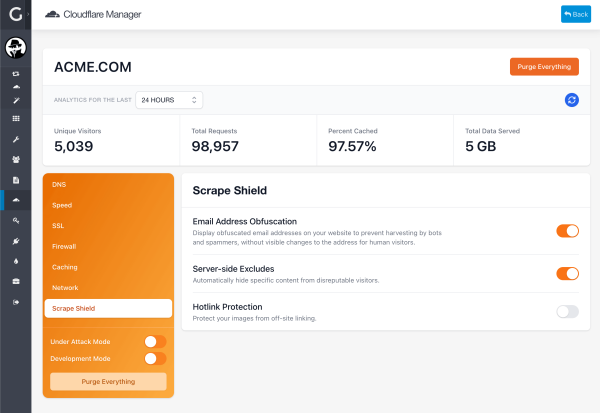Expand the sidebar with the chevron arrow
Screen dimensions: 600x413
28,15
